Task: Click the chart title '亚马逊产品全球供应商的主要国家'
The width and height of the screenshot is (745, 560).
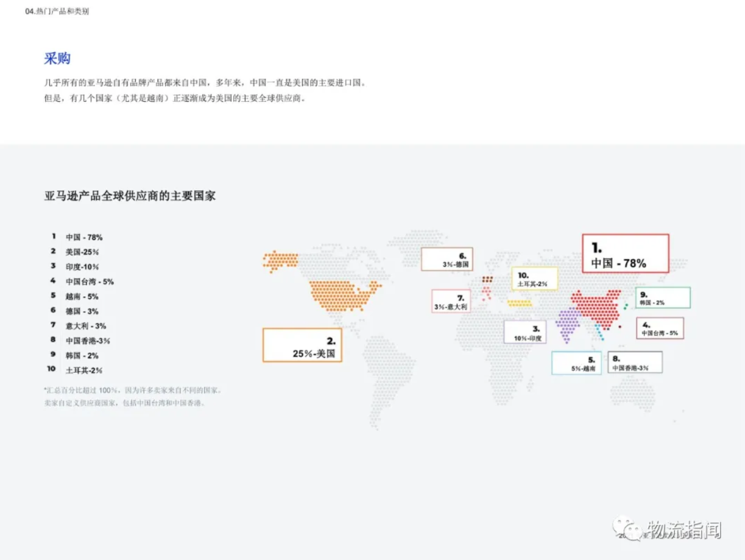Action: point(130,196)
